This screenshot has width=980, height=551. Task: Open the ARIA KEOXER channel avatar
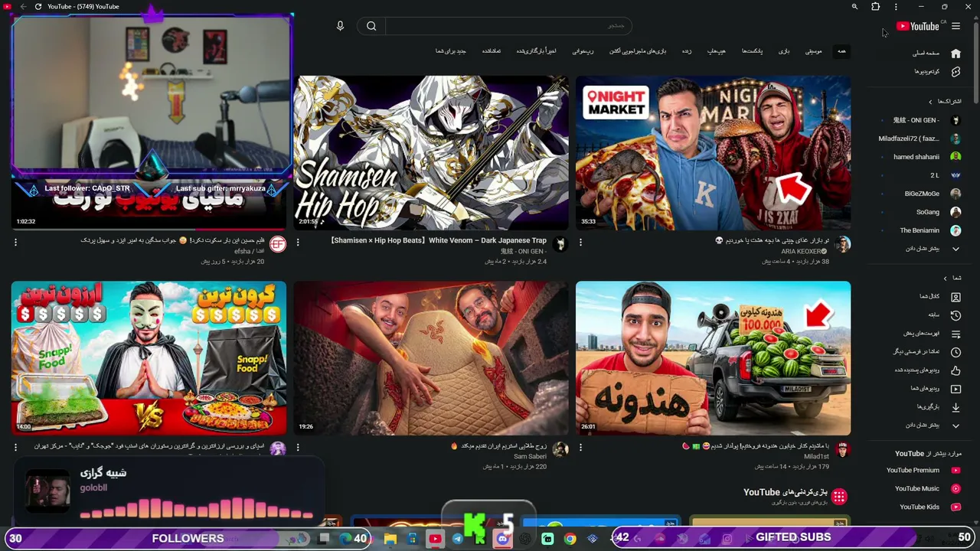click(843, 244)
